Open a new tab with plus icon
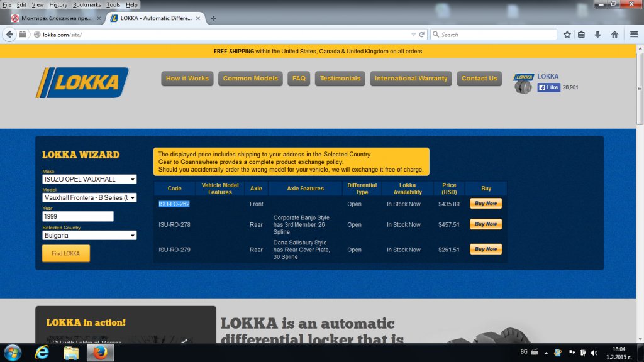The height and width of the screenshot is (362, 644). [x=213, y=18]
